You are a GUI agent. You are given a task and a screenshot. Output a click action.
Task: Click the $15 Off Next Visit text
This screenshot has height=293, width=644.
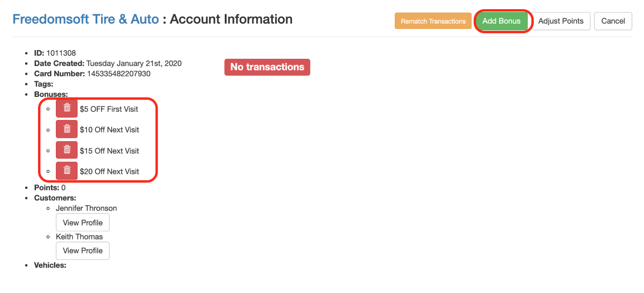tap(109, 151)
